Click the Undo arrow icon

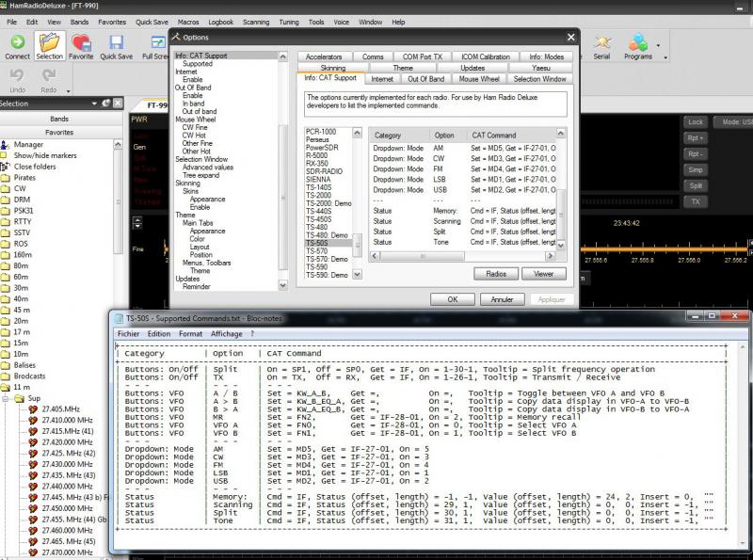coord(17,75)
